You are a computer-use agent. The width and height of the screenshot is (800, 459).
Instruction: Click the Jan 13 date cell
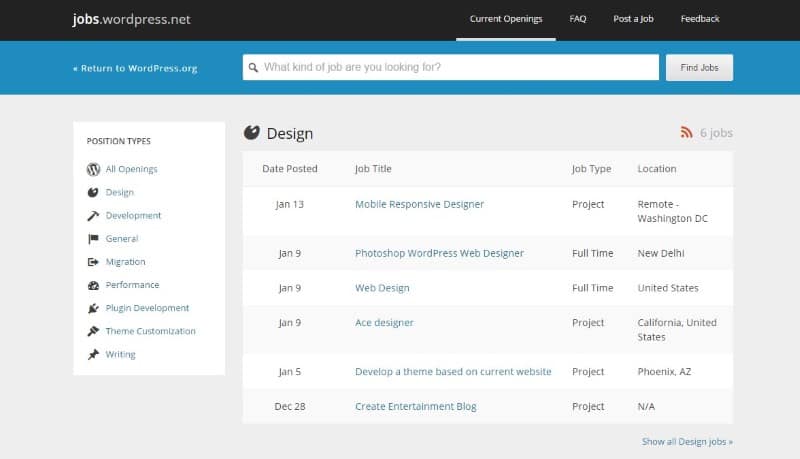tap(289, 204)
